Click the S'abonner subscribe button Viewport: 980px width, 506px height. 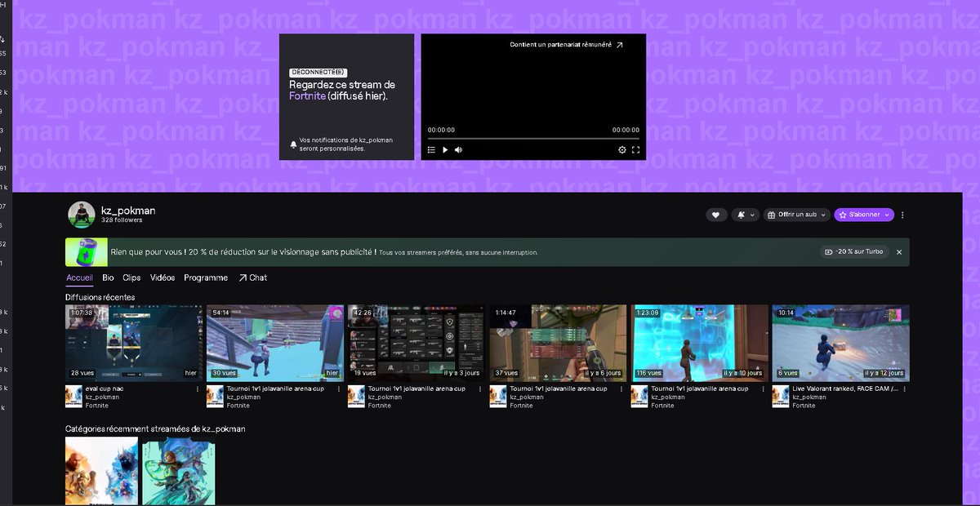[x=864, y=215]
